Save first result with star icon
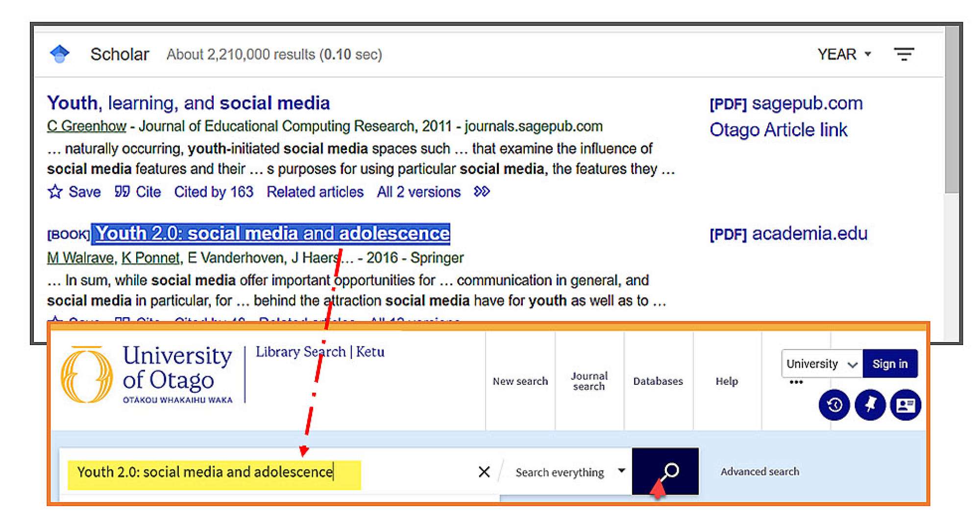This screenshot has height=525, width=980. coord(55,192)
